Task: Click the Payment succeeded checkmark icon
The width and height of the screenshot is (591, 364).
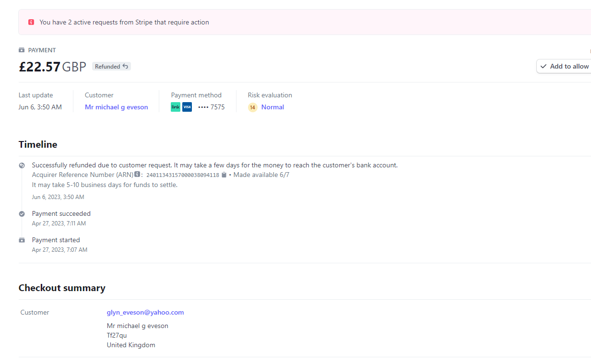Action: [x=22, y=214]
